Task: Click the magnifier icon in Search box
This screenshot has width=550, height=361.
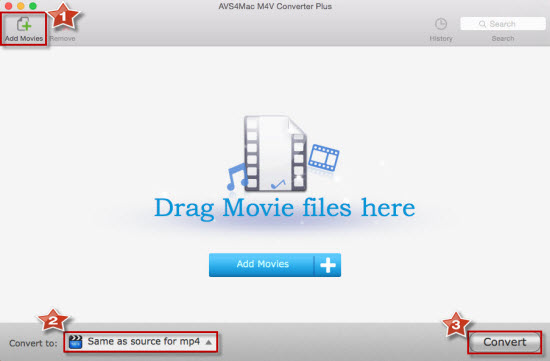Action: tap(482, 24)
